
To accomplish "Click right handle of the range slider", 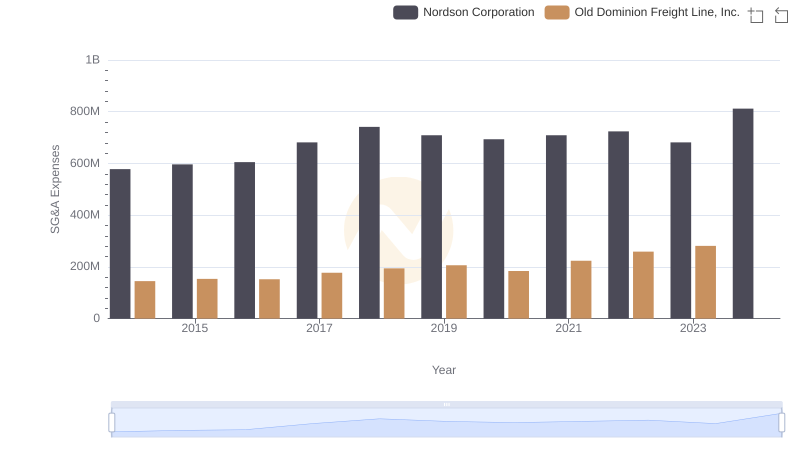I will 781,423.
